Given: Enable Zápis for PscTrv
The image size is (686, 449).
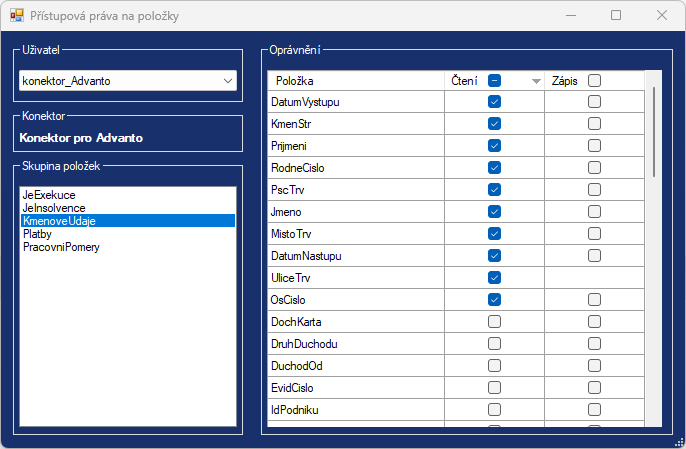Looking at the screenshot, I should coord(594,190).
